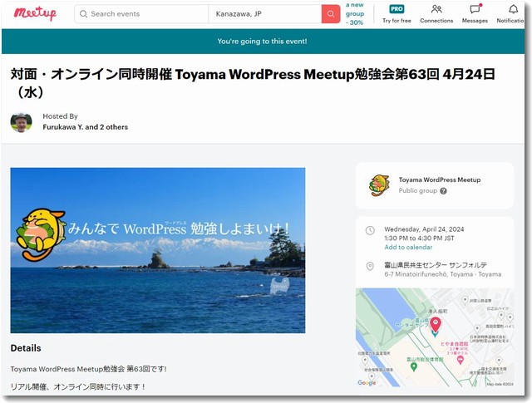Click the red map pin marker
This screenshot has height=403, width=532.
[x=435, y=323]
